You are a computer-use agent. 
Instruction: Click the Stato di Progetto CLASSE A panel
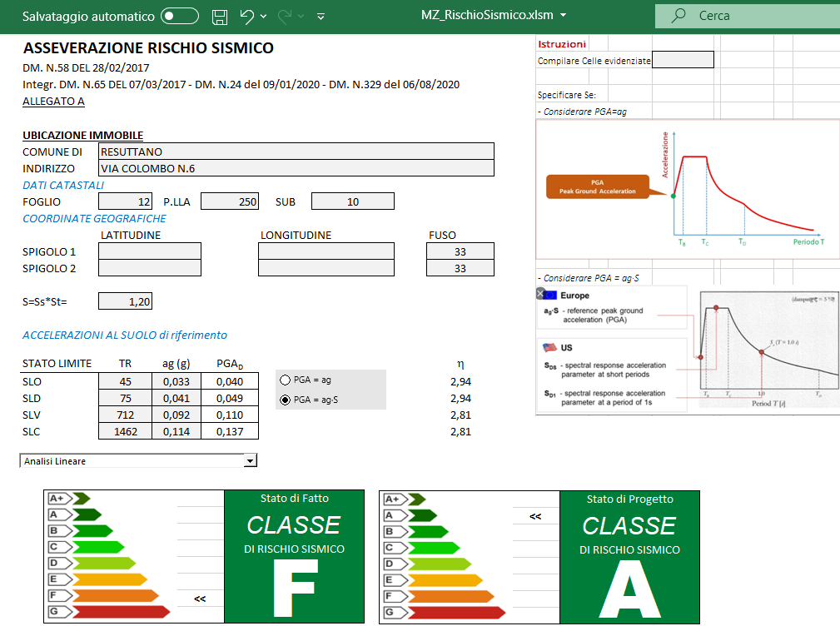629,557
